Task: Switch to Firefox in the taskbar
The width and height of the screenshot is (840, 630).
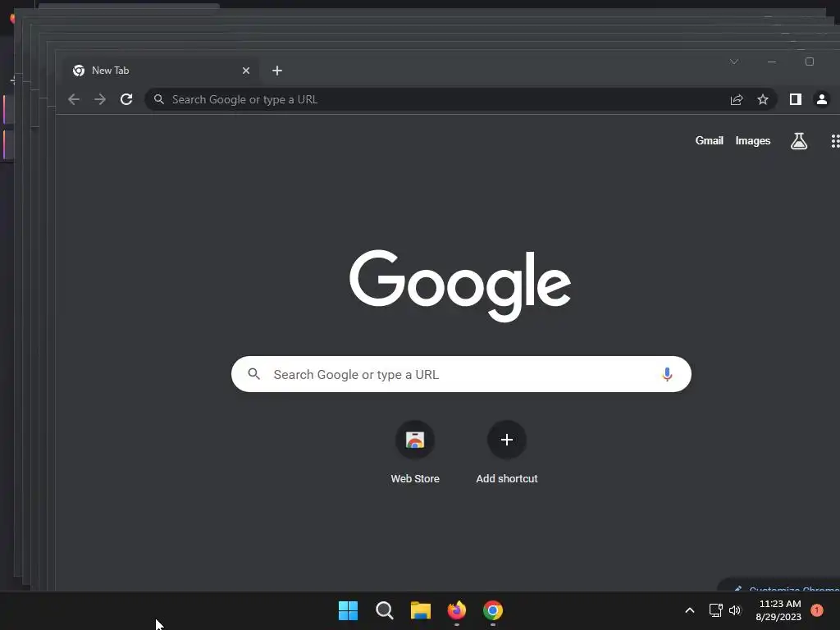Action: click(457, 610)
